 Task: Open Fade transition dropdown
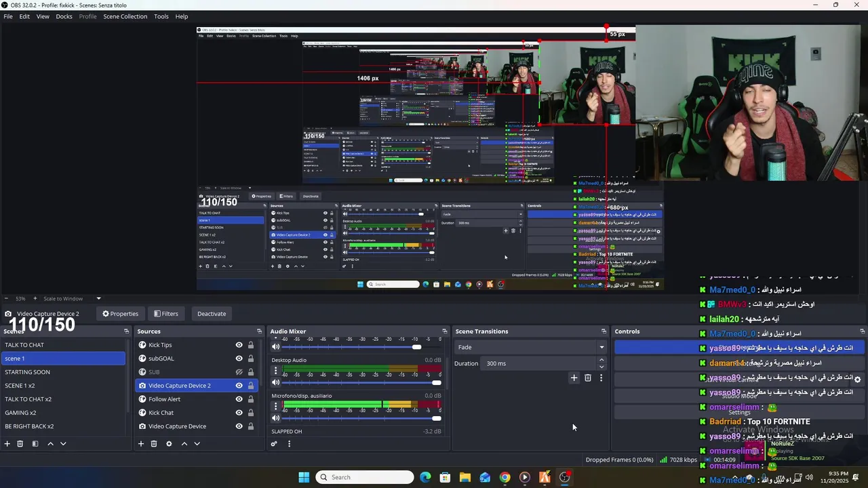[x=530, y=347]
